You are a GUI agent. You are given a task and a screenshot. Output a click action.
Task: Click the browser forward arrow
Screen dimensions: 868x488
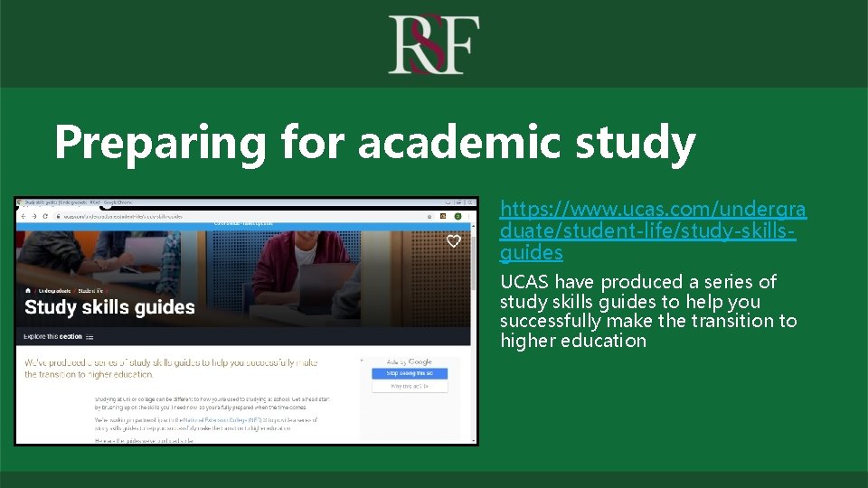[33, 216]
